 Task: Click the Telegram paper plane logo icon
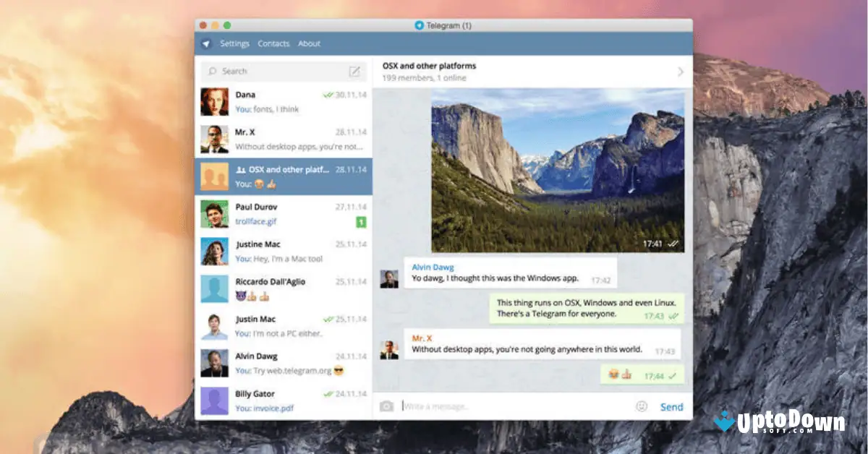coord(206,43)
